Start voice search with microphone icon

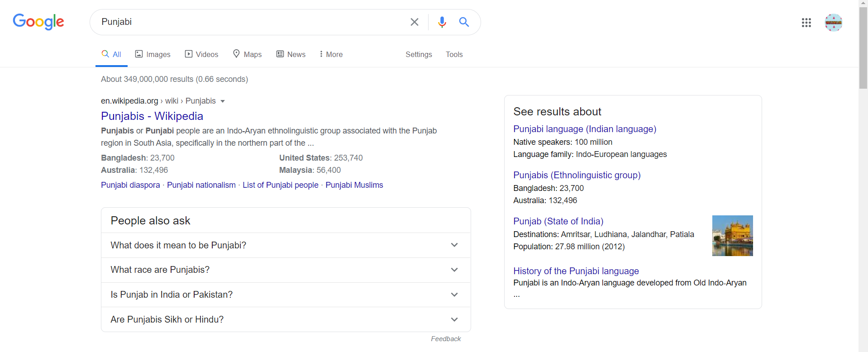click(442, 22)
